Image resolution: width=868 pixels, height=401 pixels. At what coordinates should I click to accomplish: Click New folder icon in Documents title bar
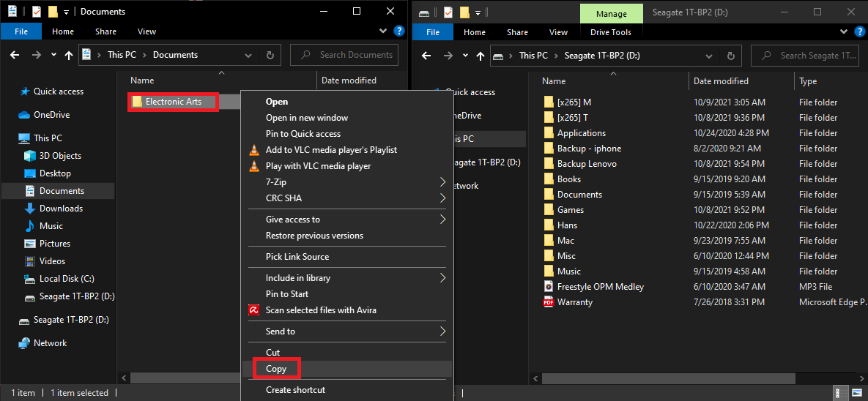pyautogui.click(x=53, y=11)
